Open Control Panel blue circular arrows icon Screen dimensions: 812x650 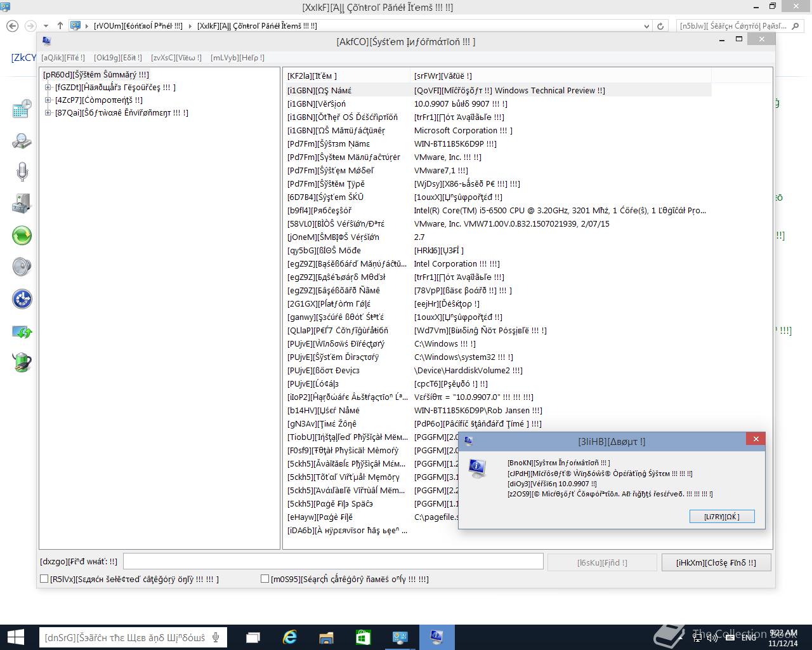22,299
